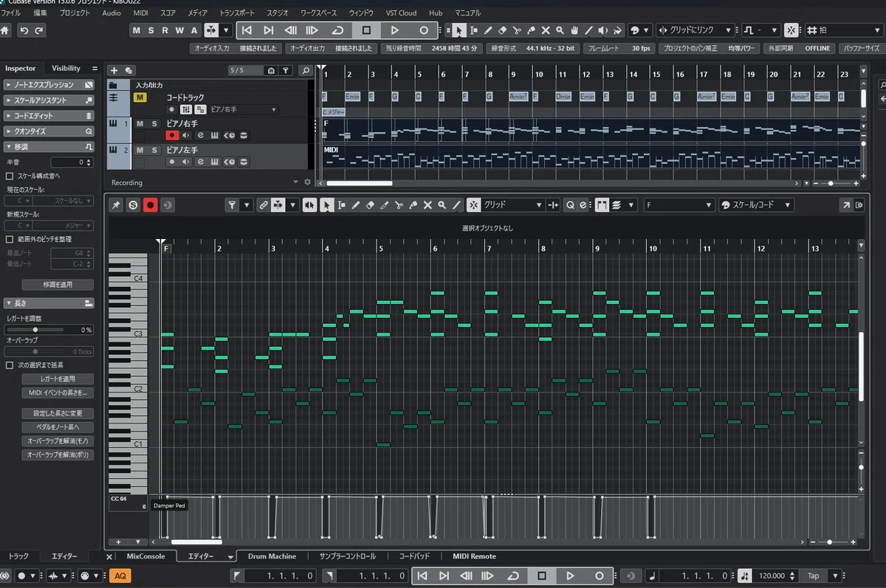This screenshot has width=886, height=588.
Task: Select the Draw pencil in Key Editor toolbar
Action: coord(355,205)
